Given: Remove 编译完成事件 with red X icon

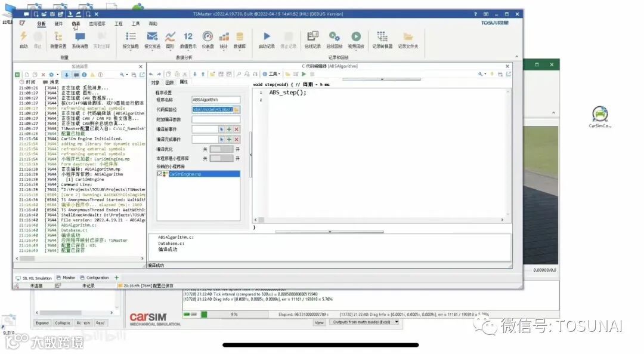Looking at the screenshot, I should (237, 139).
